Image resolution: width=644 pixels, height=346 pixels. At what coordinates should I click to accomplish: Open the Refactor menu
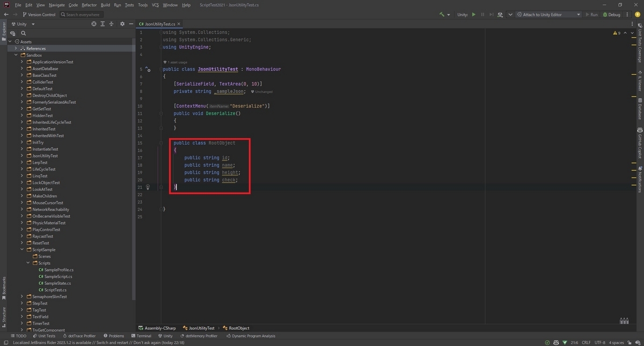(x=89, y=4)
